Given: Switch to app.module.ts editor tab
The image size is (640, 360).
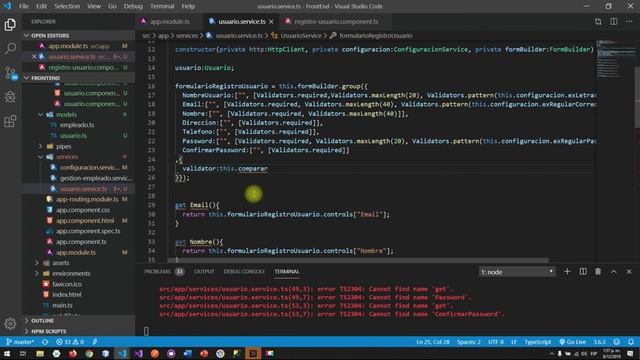Looking at the screenshot, I should click(x=169, y=22).
